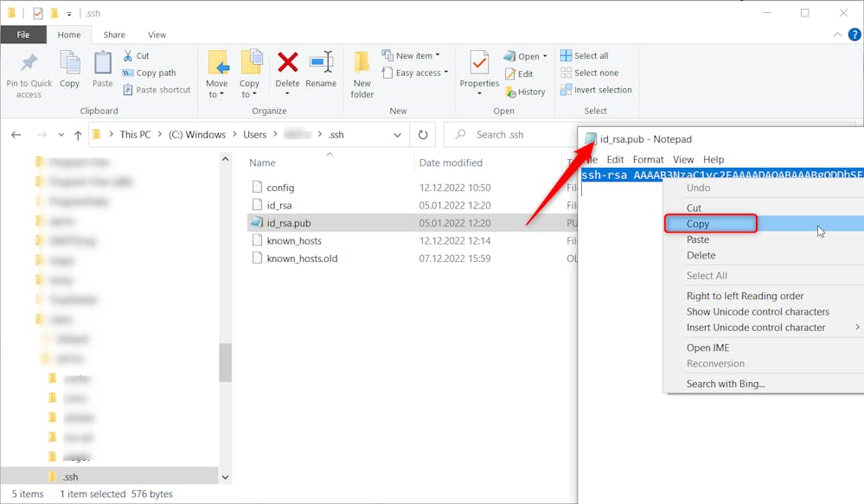Navigate up one folder level
This screenshot has height=504, width=864.
tap(78, 135)
